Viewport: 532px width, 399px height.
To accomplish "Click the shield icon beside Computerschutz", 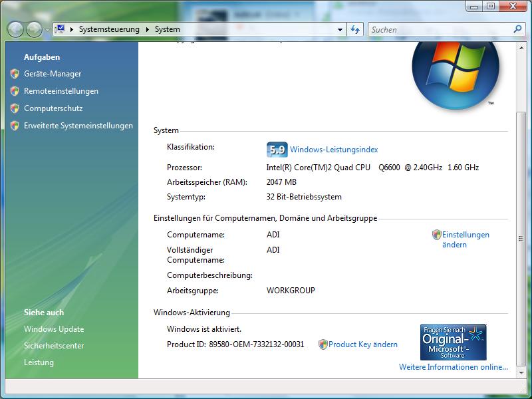I will [15, 108].
